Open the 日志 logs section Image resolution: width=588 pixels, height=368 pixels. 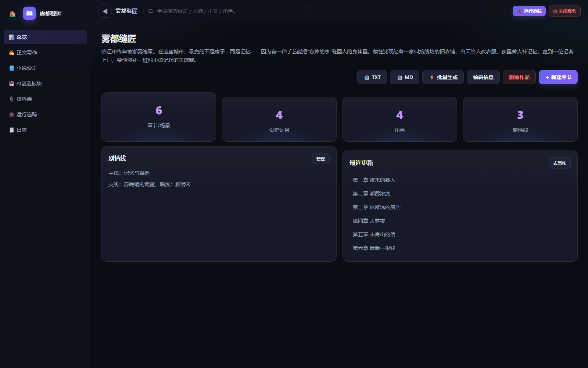(x=45, y=130)
